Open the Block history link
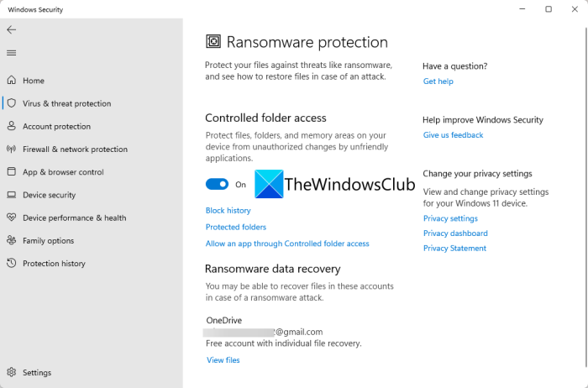 228,211
